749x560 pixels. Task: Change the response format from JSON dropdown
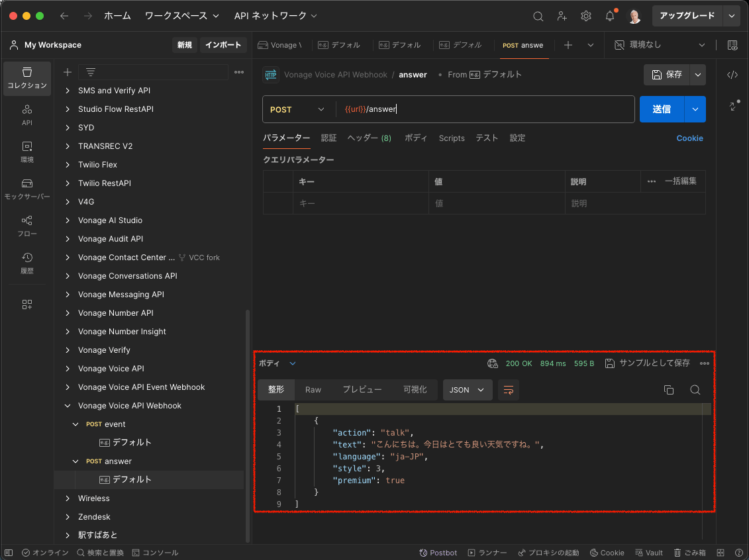[467, 390]
